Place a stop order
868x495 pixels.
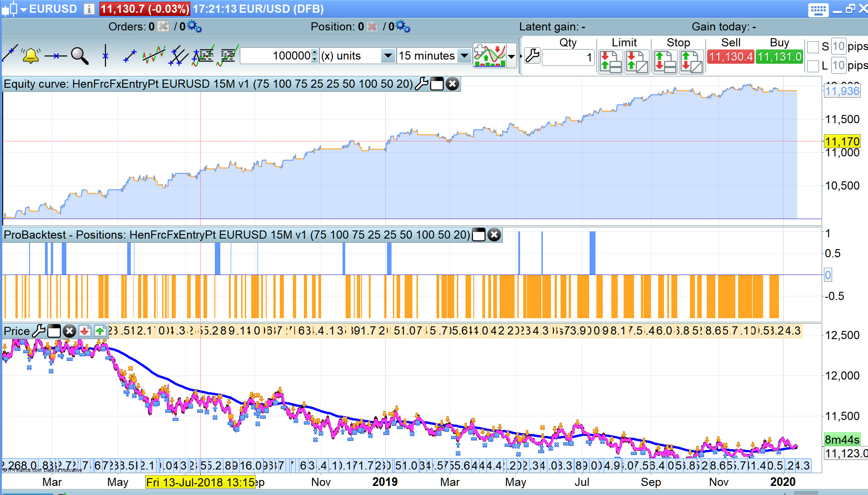tap(665, 61)
